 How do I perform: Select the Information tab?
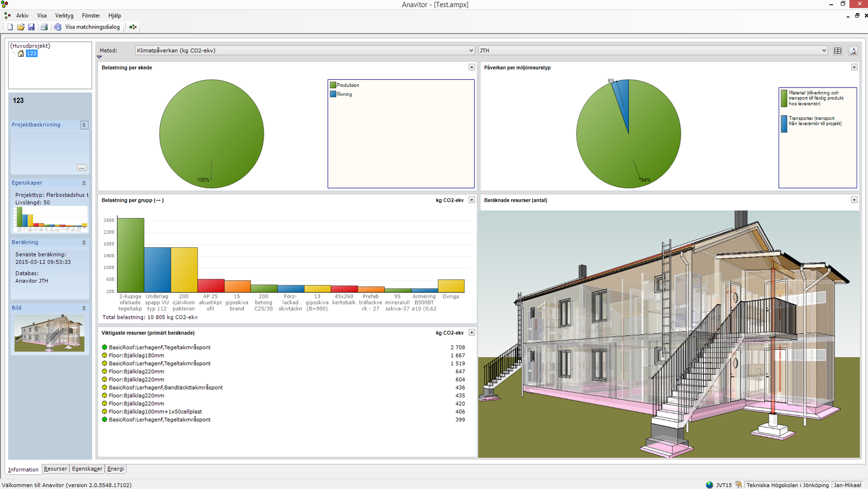(x=23, y=469)
